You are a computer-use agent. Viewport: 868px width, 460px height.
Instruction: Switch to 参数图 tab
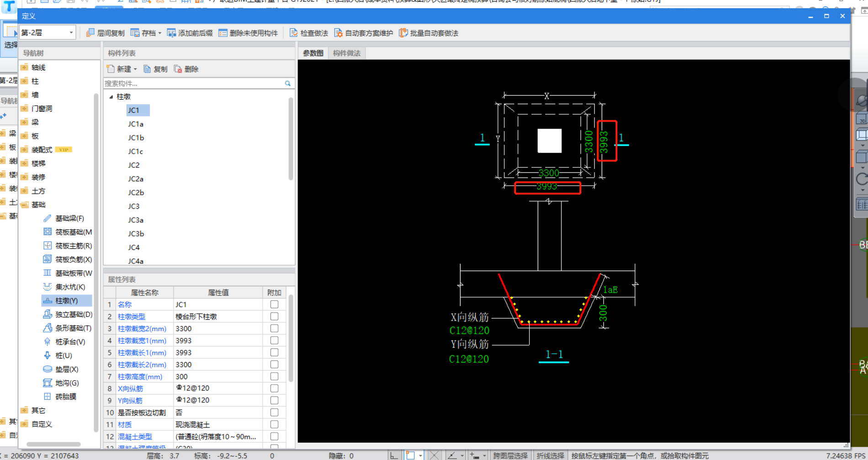pos(313,53)
